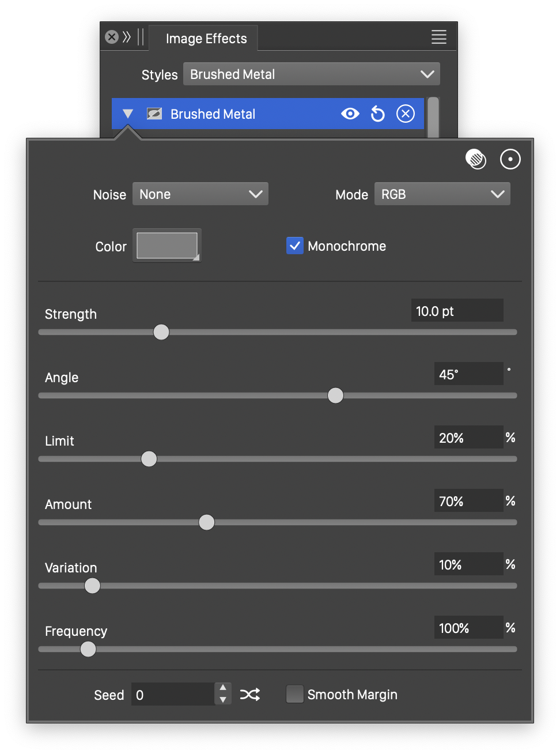Click the Angle slider handle
560x754 pixels.
(x=335, y=395)
